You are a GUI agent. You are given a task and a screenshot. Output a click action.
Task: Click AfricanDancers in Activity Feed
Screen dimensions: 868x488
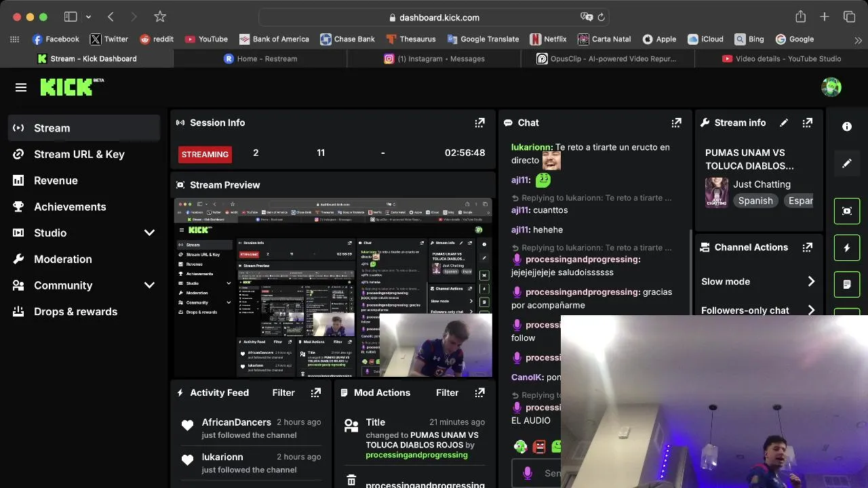[x=236, y=422]
